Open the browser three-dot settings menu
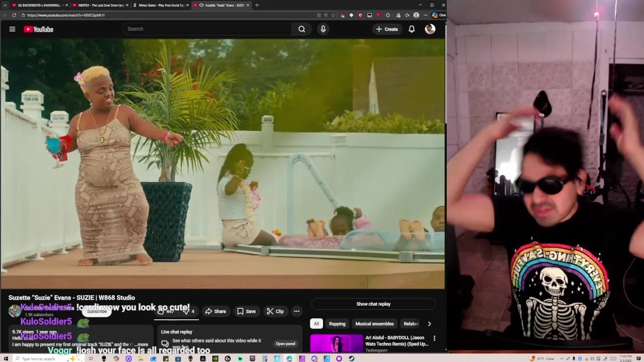 (x=426, y=15)
